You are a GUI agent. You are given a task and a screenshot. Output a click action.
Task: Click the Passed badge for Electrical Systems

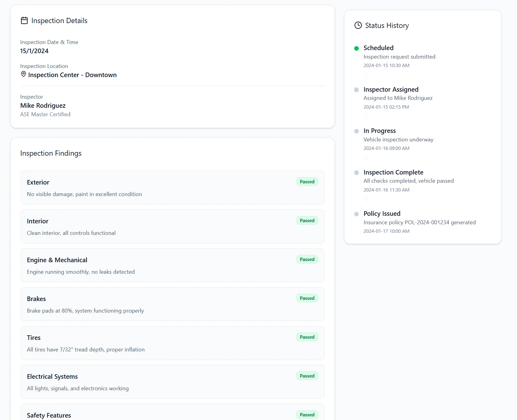(307, 376)
